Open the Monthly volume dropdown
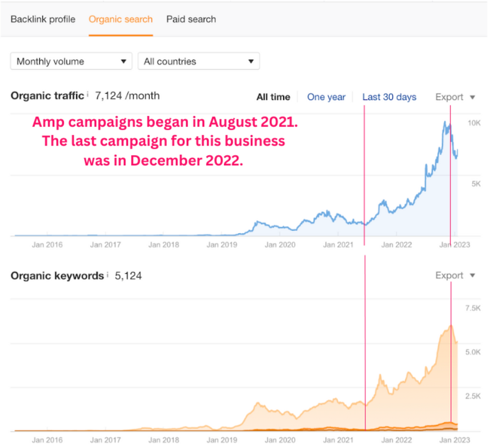The width and height of the screenshot is (488, 448). tap(71, 61)
